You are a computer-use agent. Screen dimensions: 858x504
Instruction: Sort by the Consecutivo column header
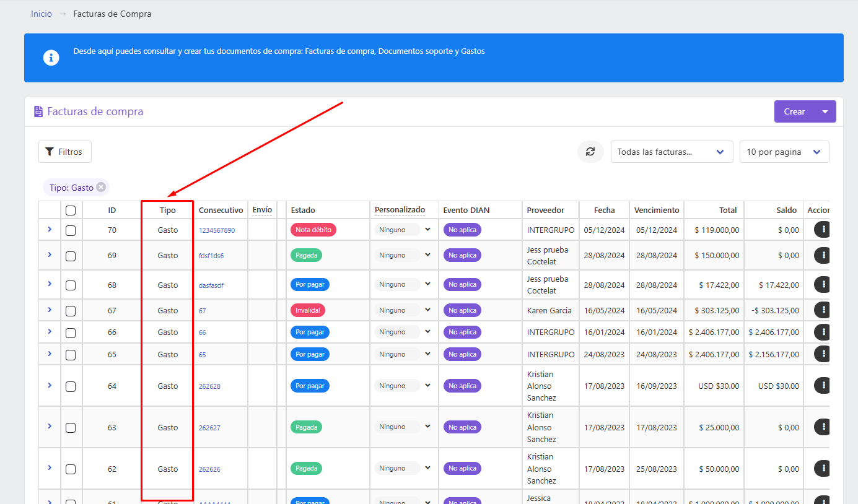click(221, 211)
